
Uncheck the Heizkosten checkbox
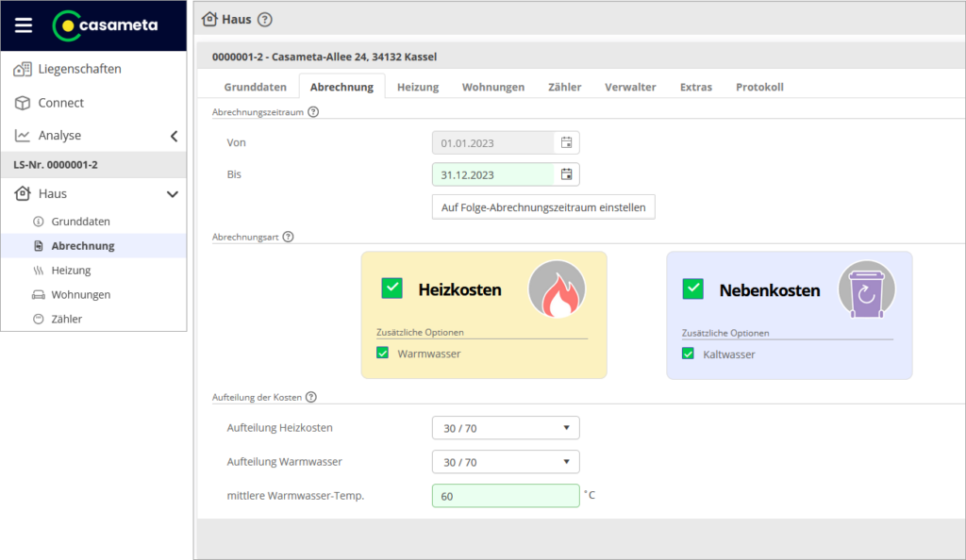[x=391, y=288]
